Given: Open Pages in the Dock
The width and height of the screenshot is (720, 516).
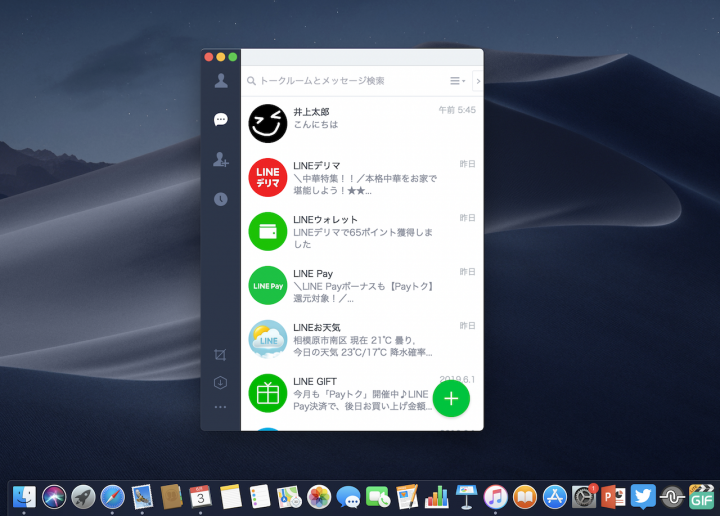Looking at the screenshot, I should click(x=407, y=497).
